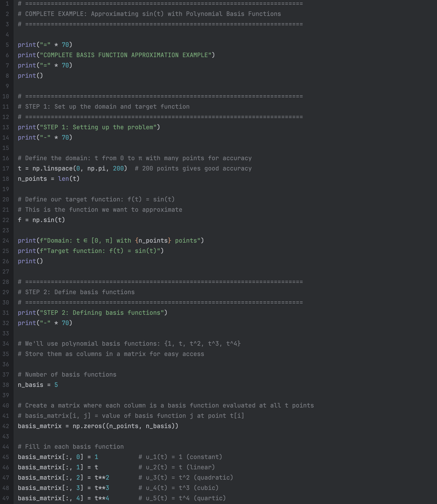The image size is (437, 504).
Task: Click the comment 'Fill in each basis function'
Action: pyautogui.click(x=71, y=447)
